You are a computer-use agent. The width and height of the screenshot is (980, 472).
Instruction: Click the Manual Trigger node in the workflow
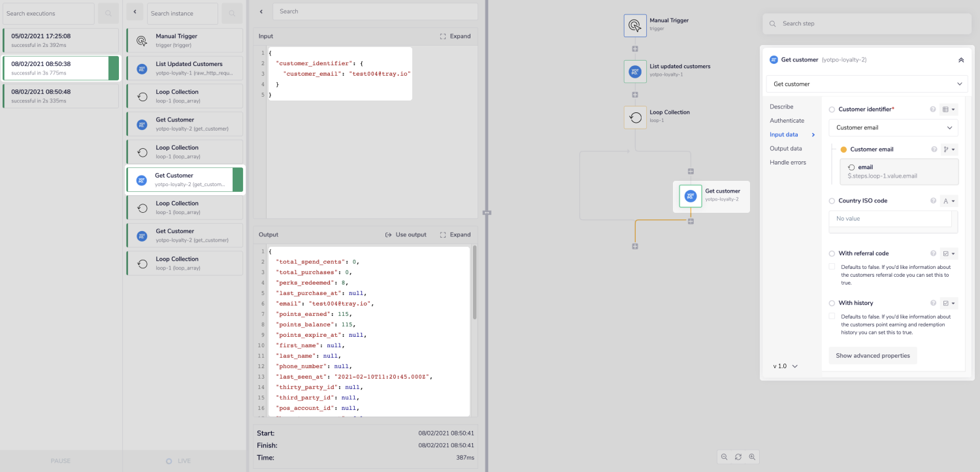(x=634, y=25)
